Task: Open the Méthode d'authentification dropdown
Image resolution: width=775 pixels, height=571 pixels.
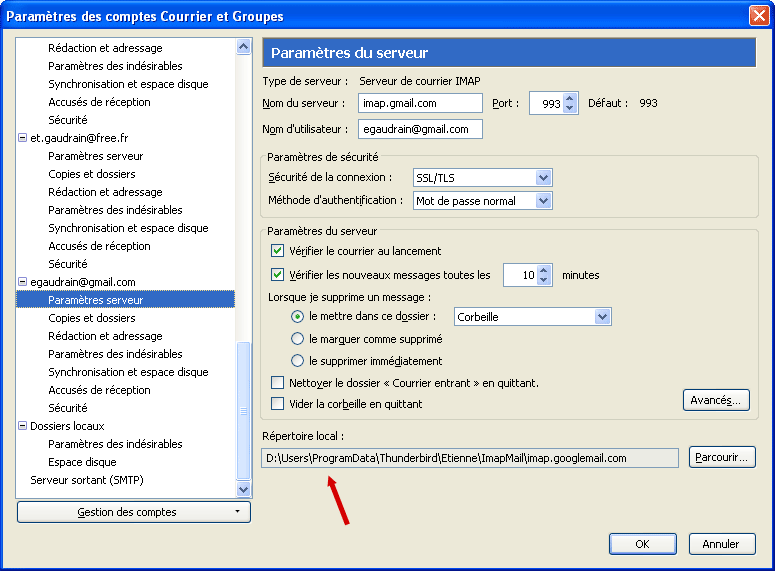Action: pos(543,201)
